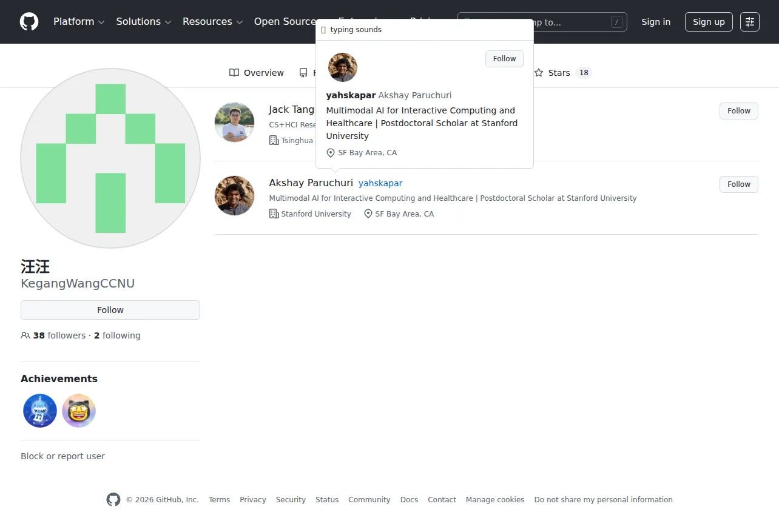Click the Sign up button
Screen dimensions: 779x532
[x=709, y=22]
